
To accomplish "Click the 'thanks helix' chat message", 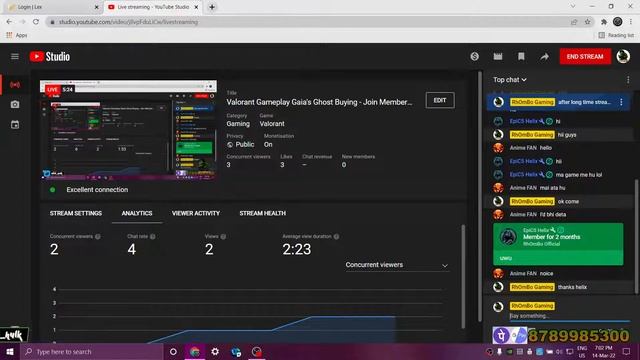I will (x=572, y=287).
